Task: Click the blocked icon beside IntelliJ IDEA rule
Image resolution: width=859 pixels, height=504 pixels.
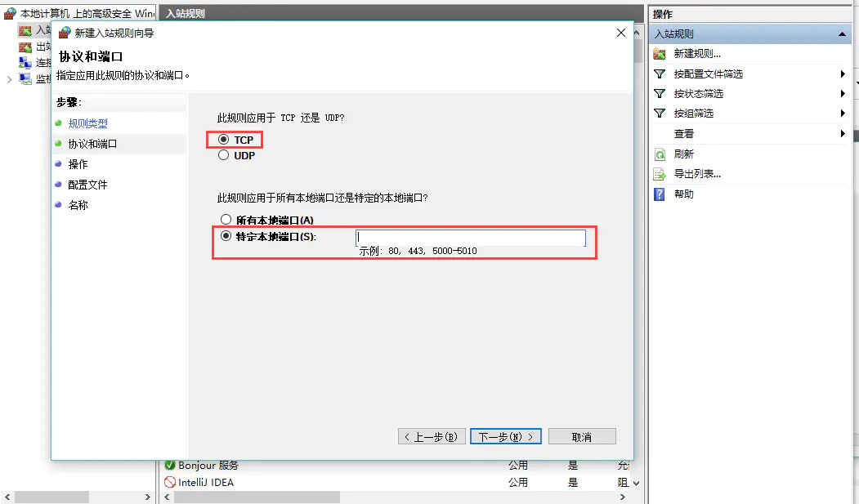Action: coord(170,482)
